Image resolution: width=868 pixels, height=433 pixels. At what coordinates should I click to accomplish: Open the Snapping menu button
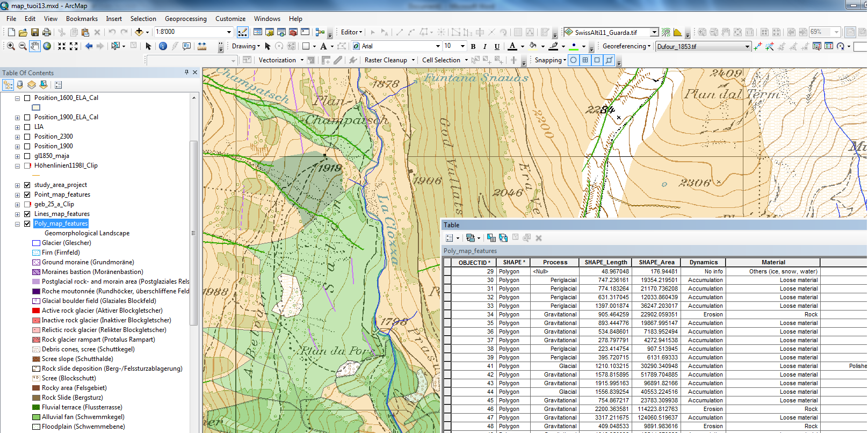tap(550, 60)
